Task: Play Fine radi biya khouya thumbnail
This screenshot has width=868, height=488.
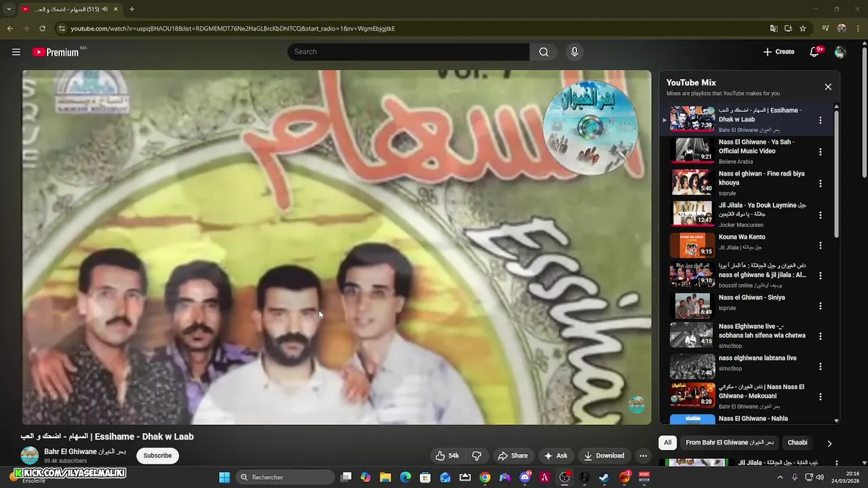Action: 692,182
